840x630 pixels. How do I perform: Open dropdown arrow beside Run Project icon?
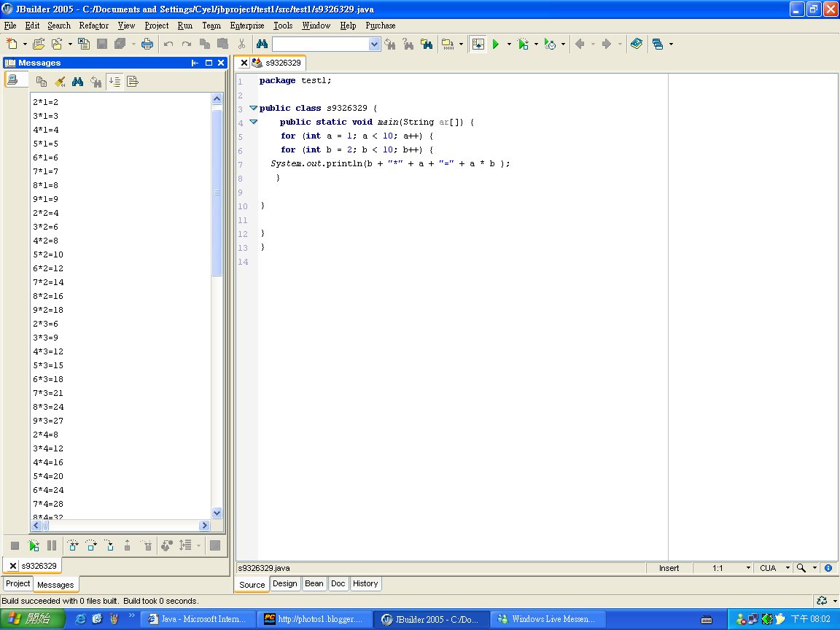pos(509,44)
